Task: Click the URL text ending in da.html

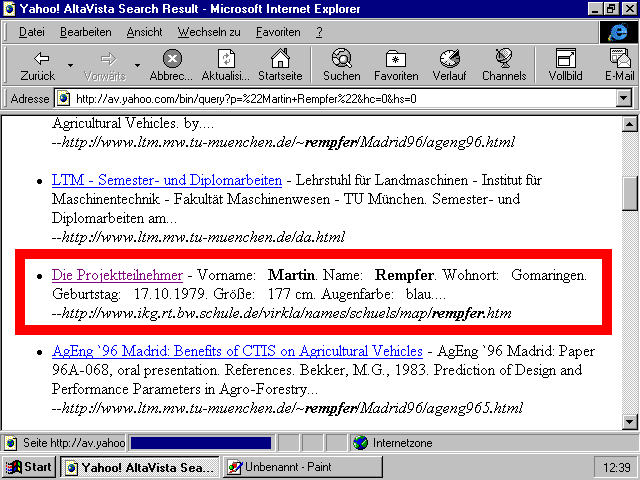Action: click(198, 237)
